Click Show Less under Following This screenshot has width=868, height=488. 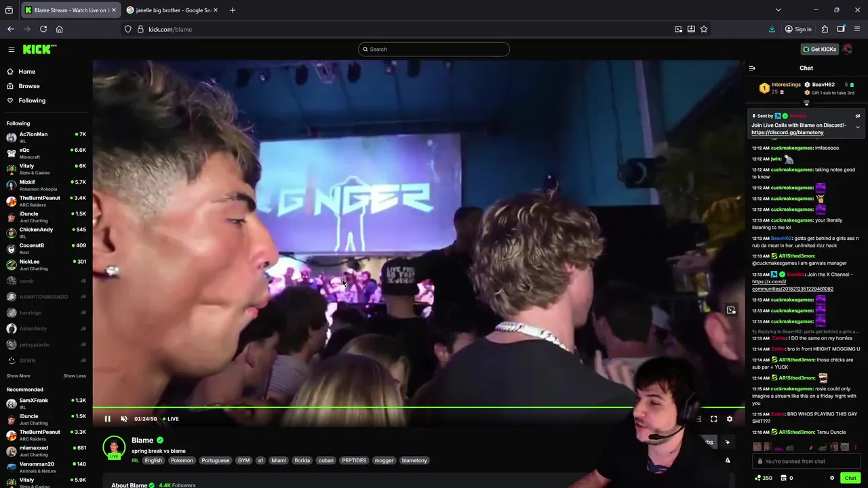pos(75,375)
